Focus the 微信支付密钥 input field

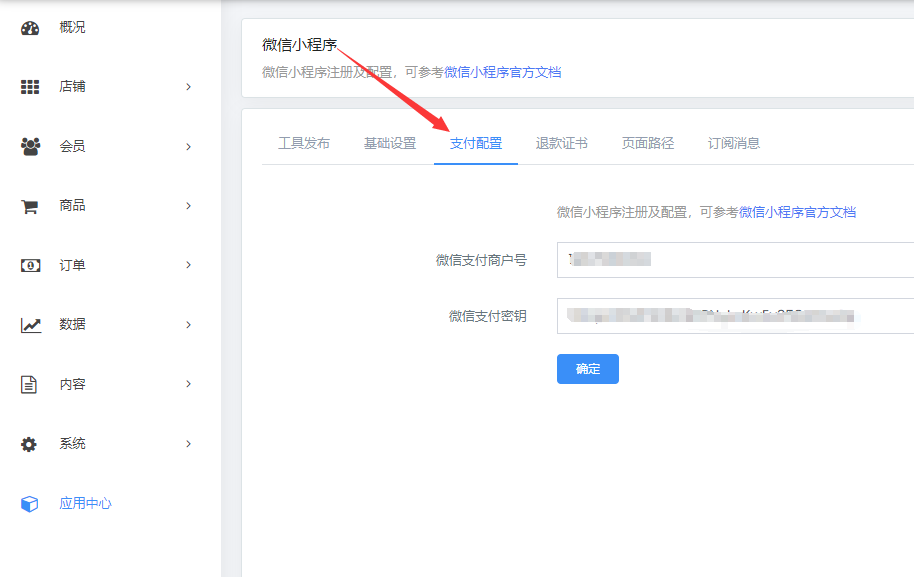(x=736, y=316)
